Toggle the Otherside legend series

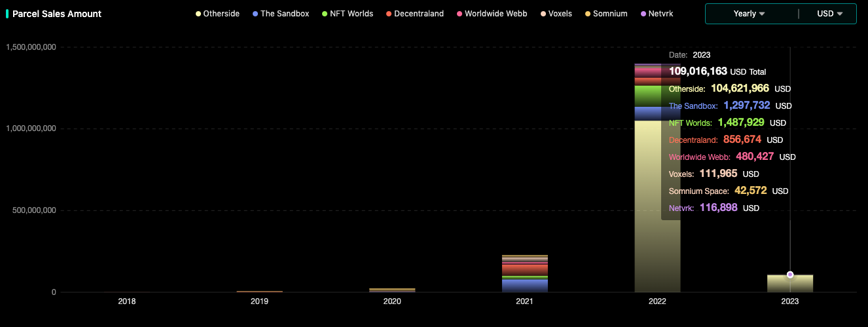pos(217,14)
